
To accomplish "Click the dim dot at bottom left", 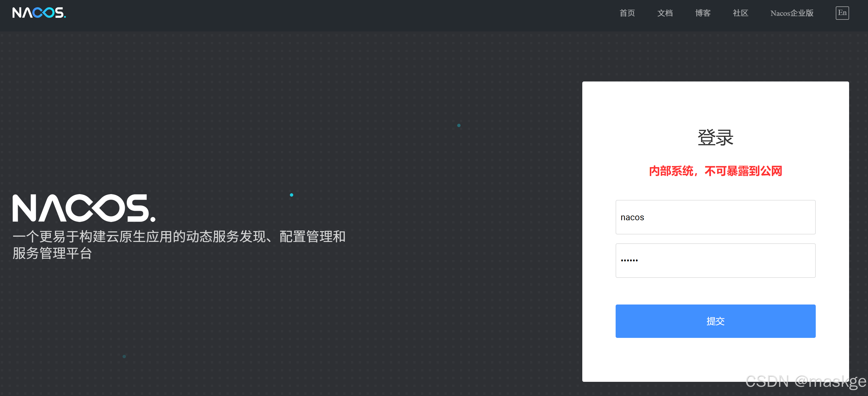I will coord(124,356).
